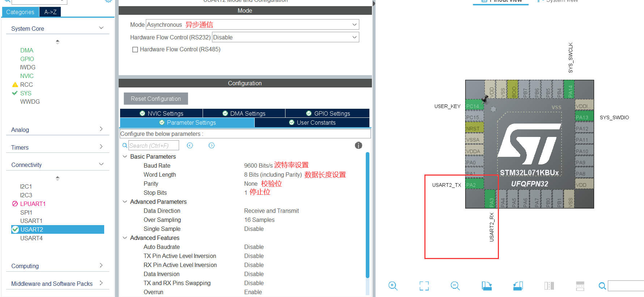
Task: Click the pin search magnifier icon
Action: click(602, 286)
